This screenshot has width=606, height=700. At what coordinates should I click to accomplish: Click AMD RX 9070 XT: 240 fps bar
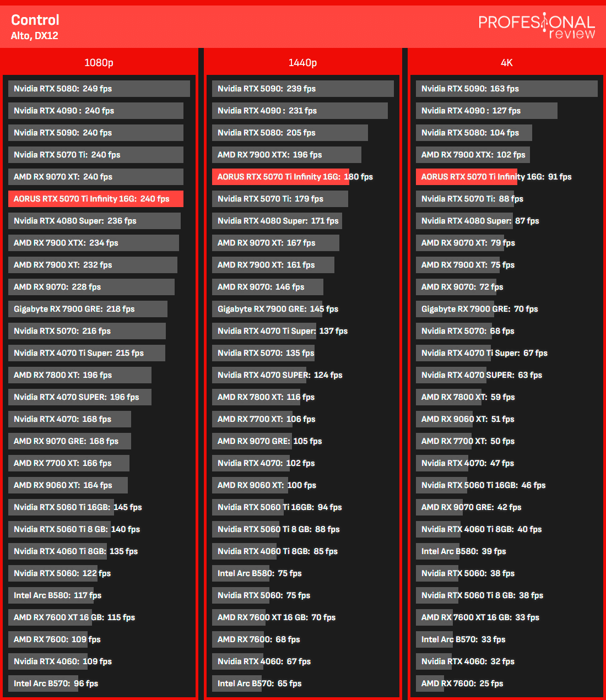pos(96,177)
